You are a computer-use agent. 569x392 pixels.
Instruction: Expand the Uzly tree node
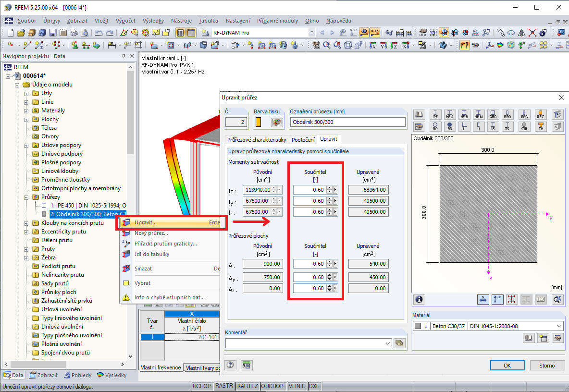(x=26, y=94)
